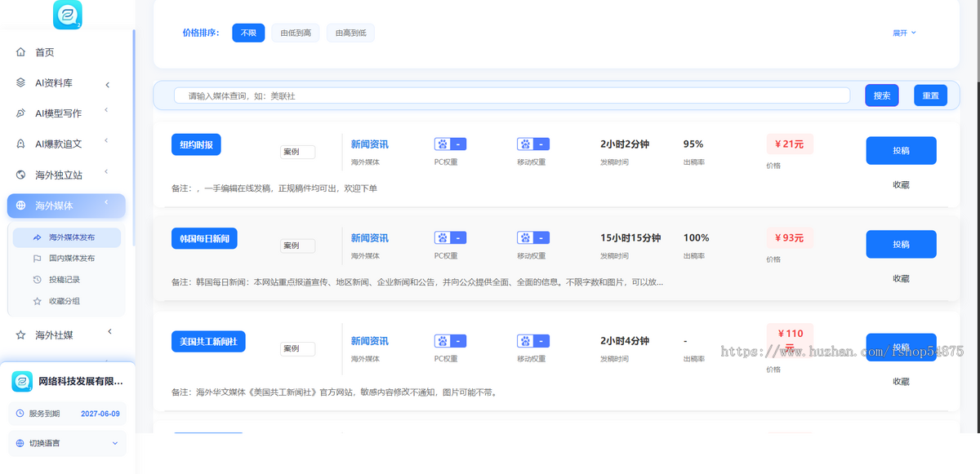
Task: Click PC权重 paw badge for 纽约时报
Action: [450, 144]
